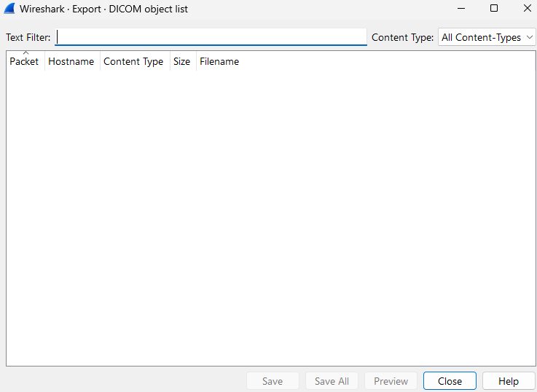Click the Text Filter input field
This screenshot has width=537, height=392.
point(211,37)
